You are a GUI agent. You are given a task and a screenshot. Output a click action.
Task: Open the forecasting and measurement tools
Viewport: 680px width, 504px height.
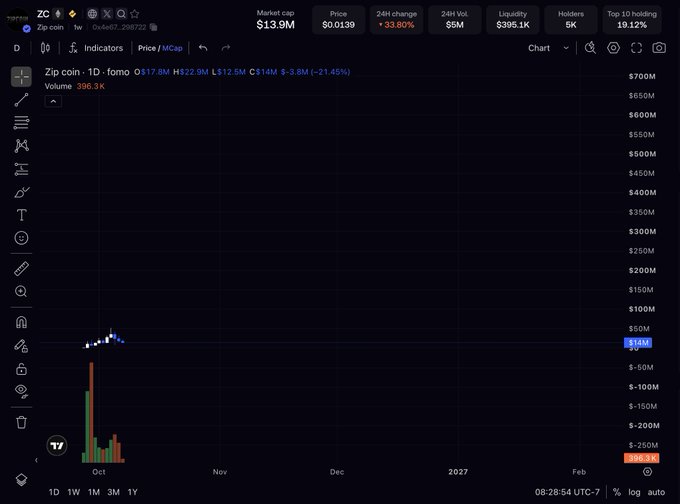tap(21, 169)
